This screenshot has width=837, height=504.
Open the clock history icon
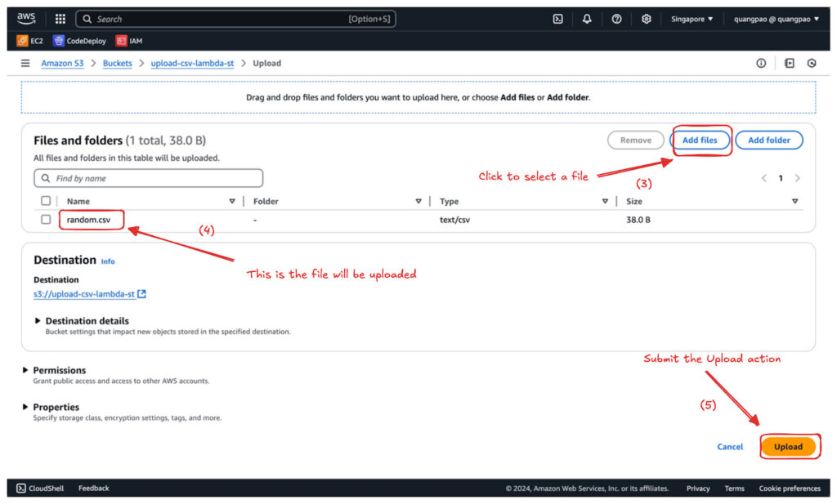[x=812, y=63]
